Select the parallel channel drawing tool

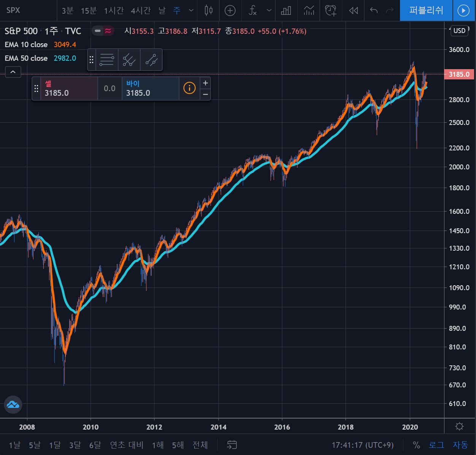point(129,60)
